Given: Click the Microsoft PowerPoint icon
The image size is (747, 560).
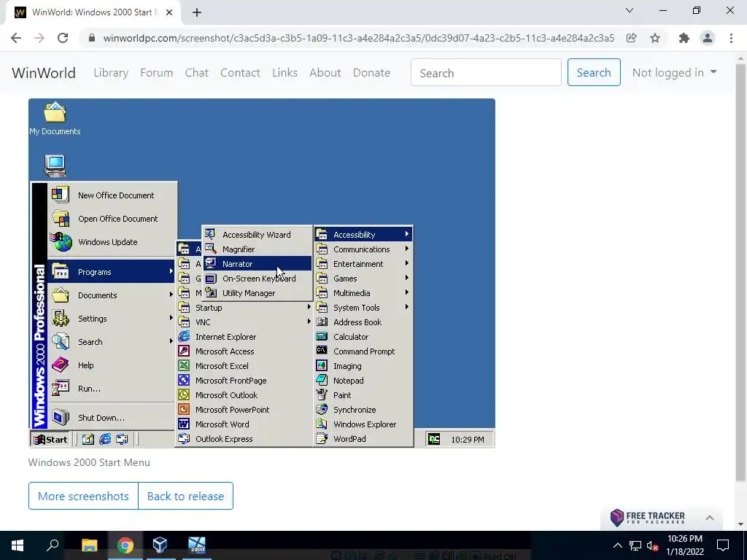Looking at the screenshot, I should pos(184,410).
